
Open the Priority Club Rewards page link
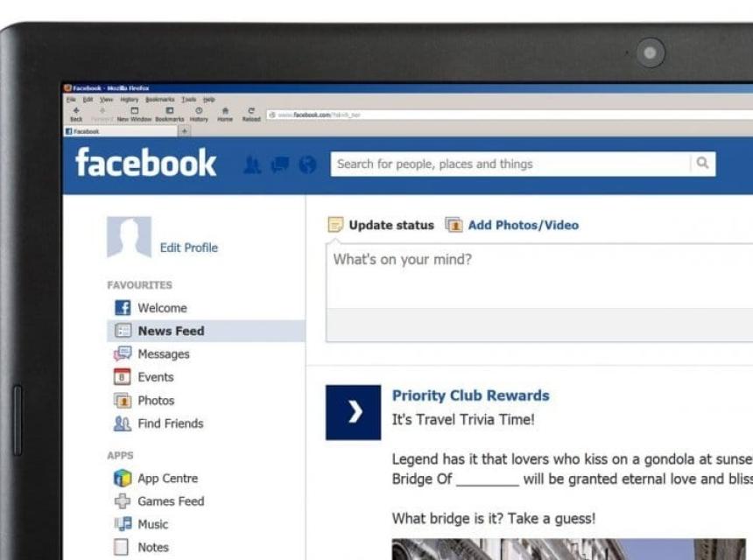coord(470,395)
